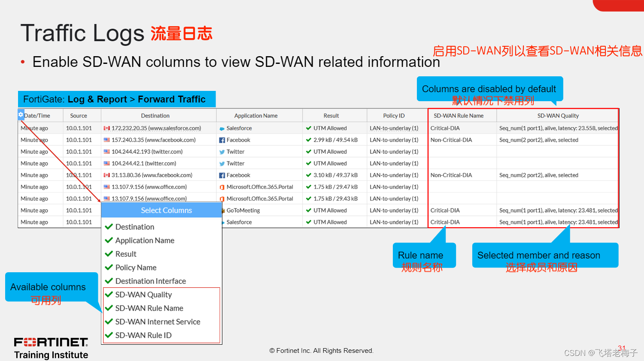Toggle the Policy Name column checkbox
The height and width of the screenshot is (361, 644).
pos(109,268)
